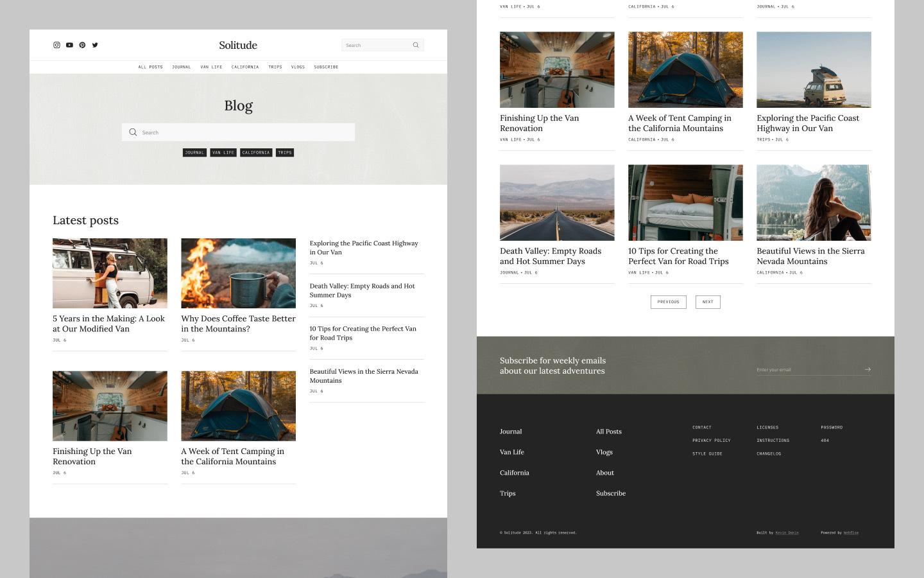Viewport: 924px width, 578px height.
Task: Open the Privacy Policy footer link
Action: tap(711, 441)
